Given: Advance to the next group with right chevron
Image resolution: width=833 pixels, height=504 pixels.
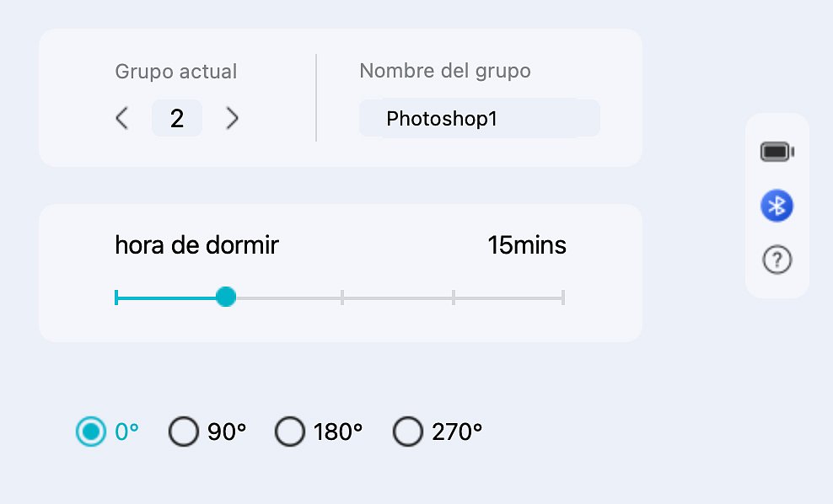Looking at the screenshot, I should pyautogui.click(x=233, y=118).
